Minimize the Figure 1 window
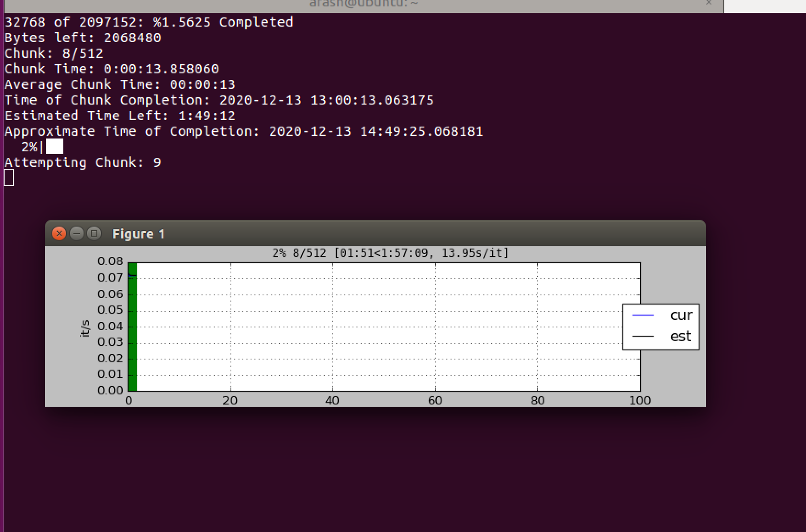806x532 pixels. tap(77, 233)
